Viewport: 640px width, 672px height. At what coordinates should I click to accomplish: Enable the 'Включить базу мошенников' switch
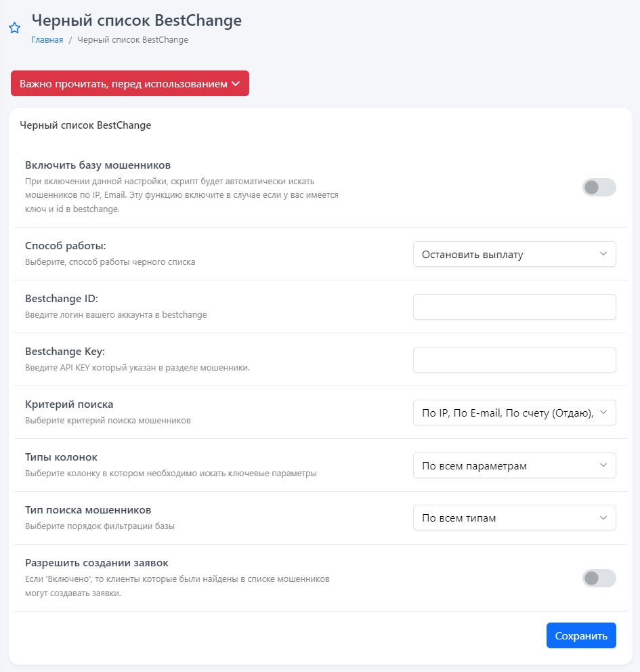599,188
